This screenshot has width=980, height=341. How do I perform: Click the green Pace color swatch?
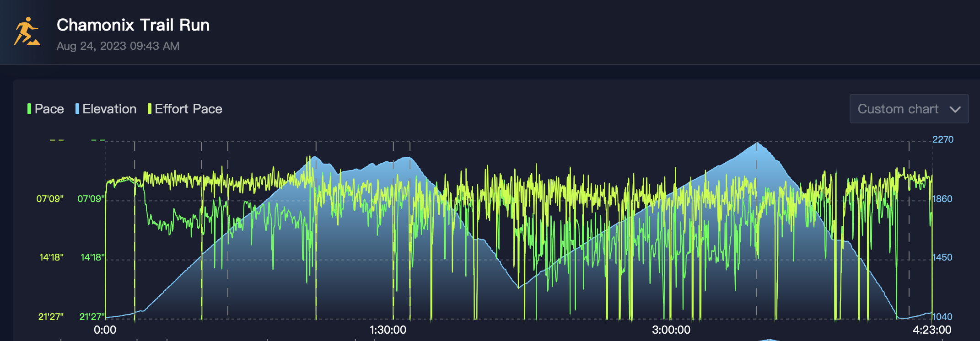[x=29, y=109]
